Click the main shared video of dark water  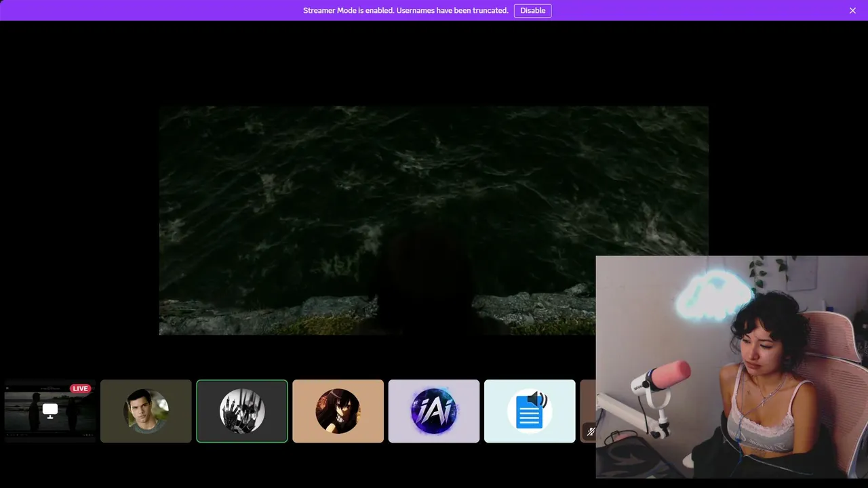pyautogui.click(x=434, y=220)
